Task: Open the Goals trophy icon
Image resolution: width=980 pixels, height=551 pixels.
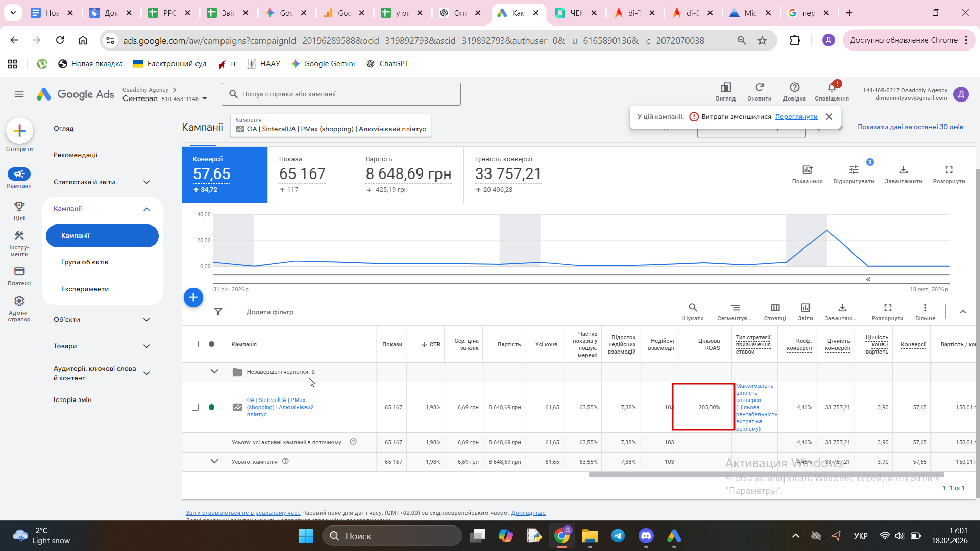Action: pyautogui.click(x=19, y=207)
